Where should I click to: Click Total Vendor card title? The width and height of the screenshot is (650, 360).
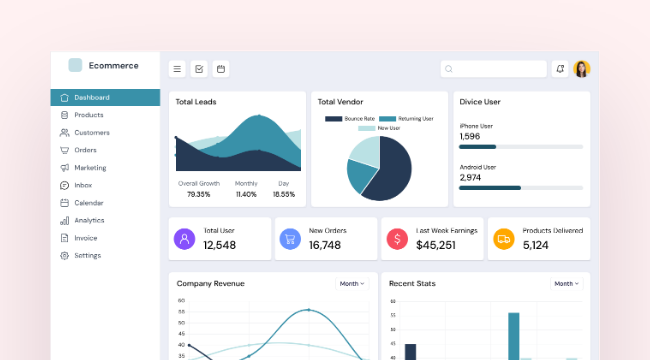click(340, 102)
